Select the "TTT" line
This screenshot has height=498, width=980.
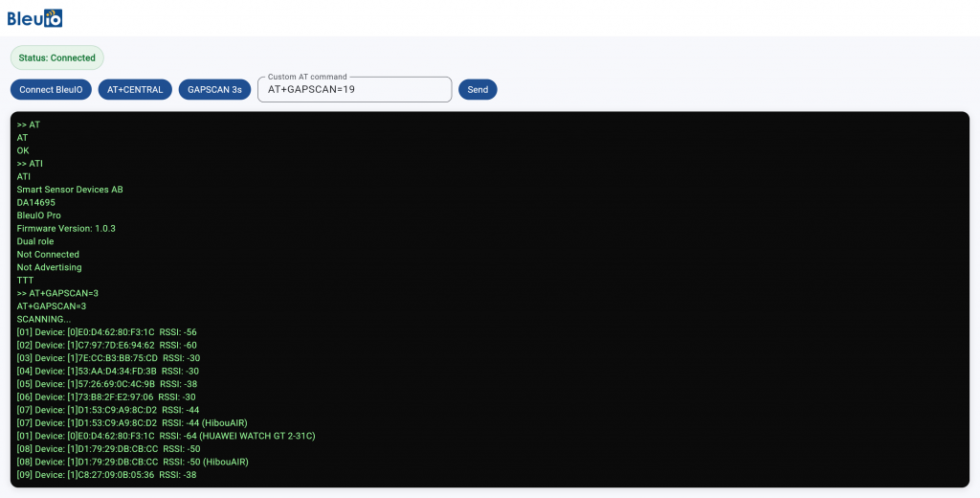click(x=26, y=281)
